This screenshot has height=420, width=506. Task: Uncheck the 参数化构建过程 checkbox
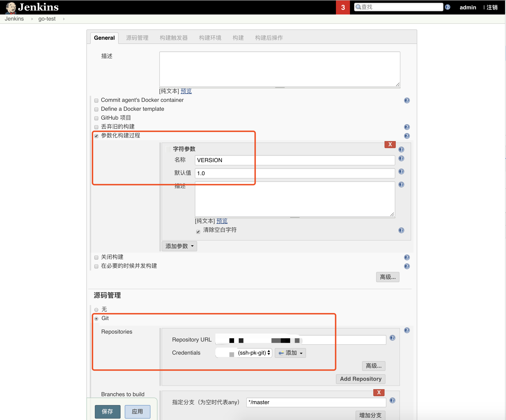(96, 136)
